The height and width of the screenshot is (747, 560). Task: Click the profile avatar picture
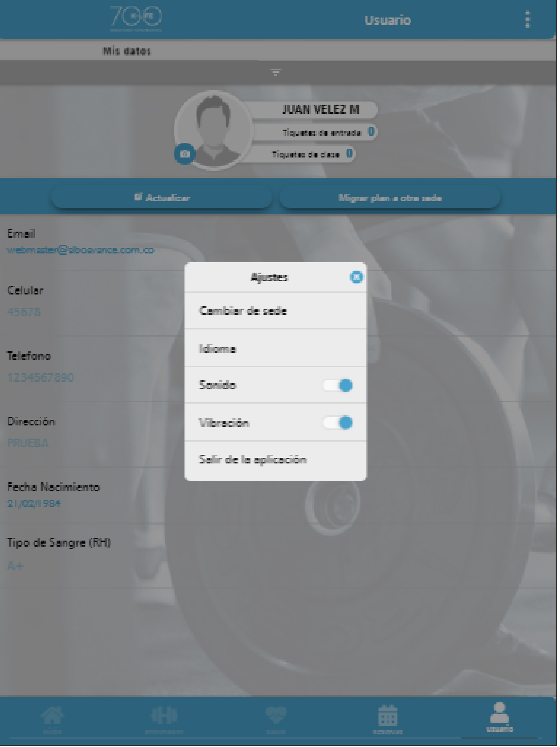point(214,130)
